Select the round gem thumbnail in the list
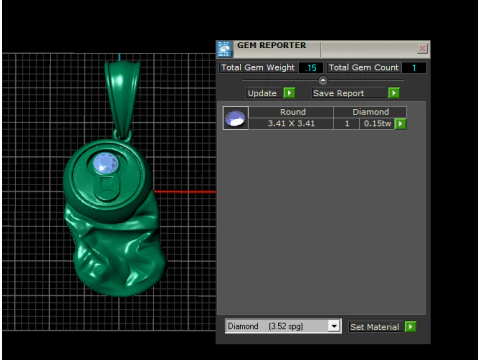 236,118
